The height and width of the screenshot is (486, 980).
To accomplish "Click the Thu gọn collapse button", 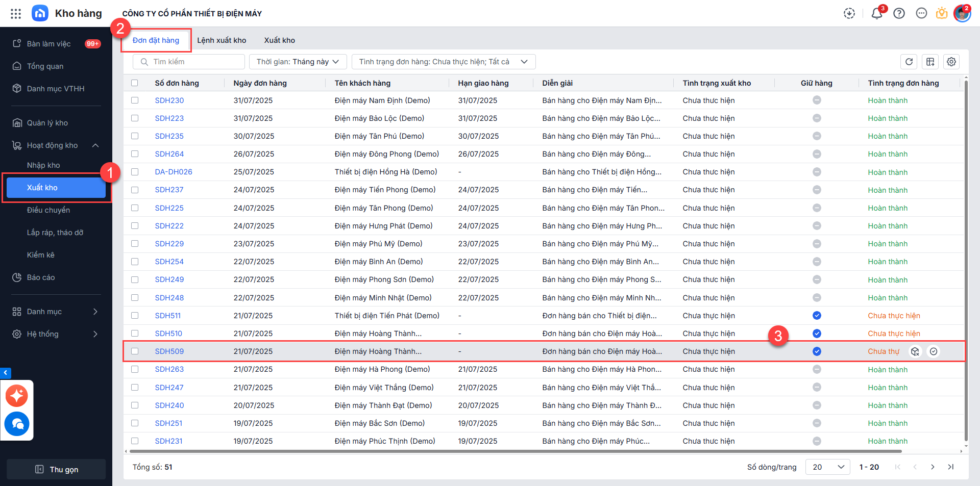I will tap(56, 469).
